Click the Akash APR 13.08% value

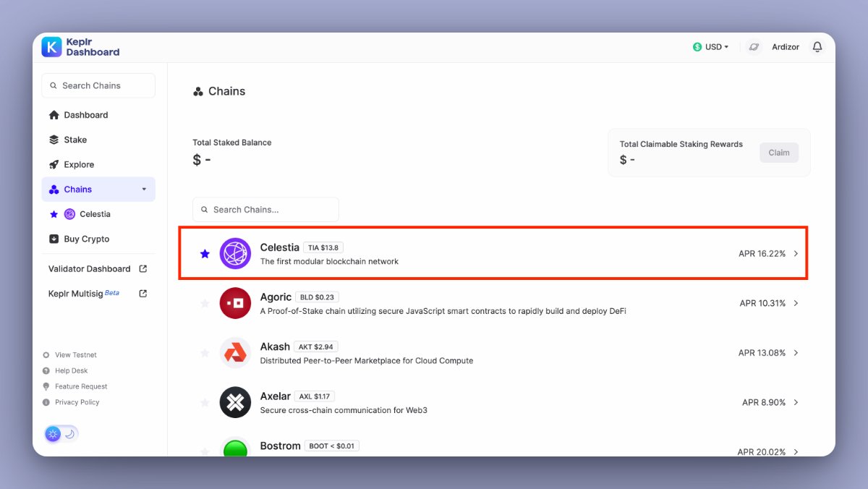(x=762, y=353)
